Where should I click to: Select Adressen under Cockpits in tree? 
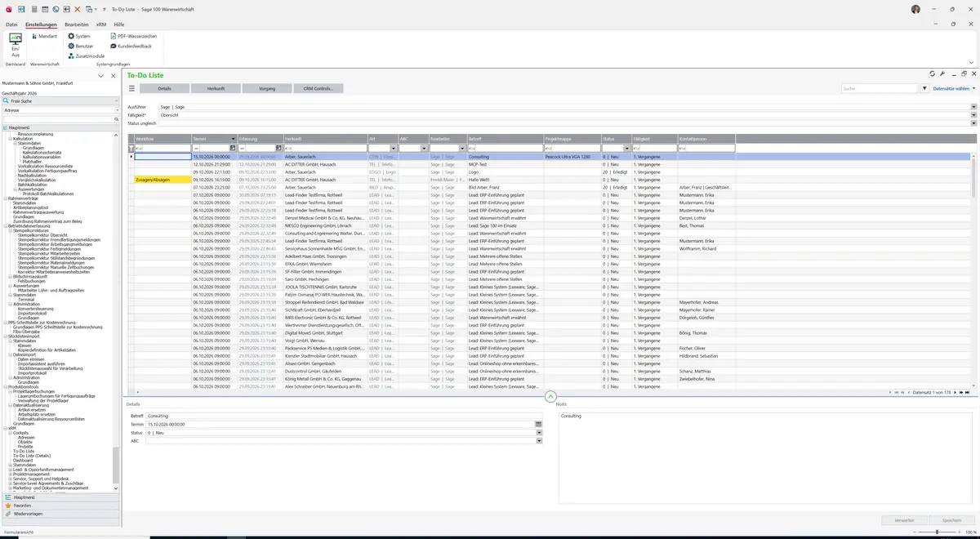pyautogui.click(x=26, y=438)
